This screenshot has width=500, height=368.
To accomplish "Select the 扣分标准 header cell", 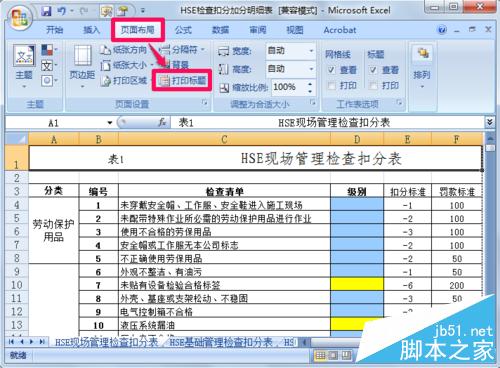I will [x=407, y=191].
